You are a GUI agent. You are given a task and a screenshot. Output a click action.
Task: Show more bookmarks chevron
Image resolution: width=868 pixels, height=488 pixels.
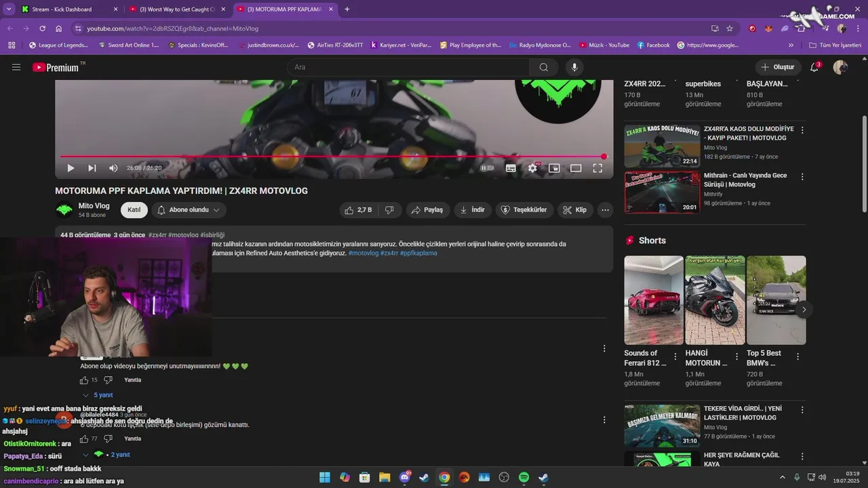(791, 45)
